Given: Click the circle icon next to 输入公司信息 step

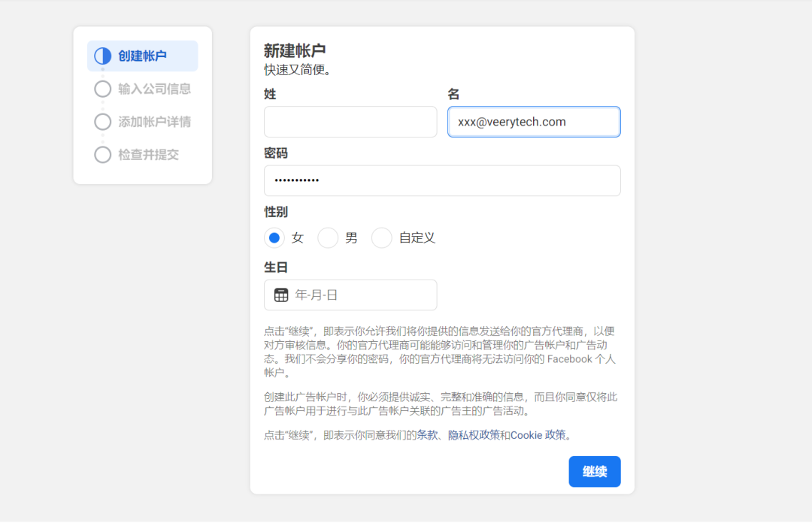Looking at the screenshot, I should pos(102,89).
